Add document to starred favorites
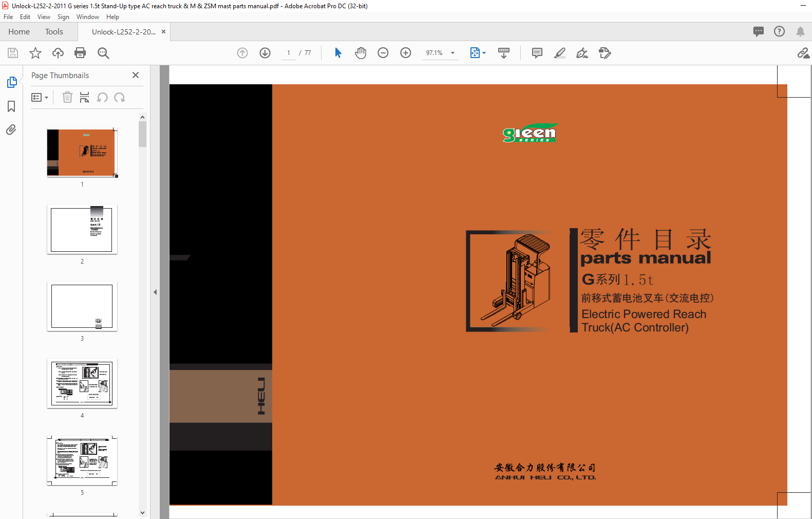 click(35, 53)
